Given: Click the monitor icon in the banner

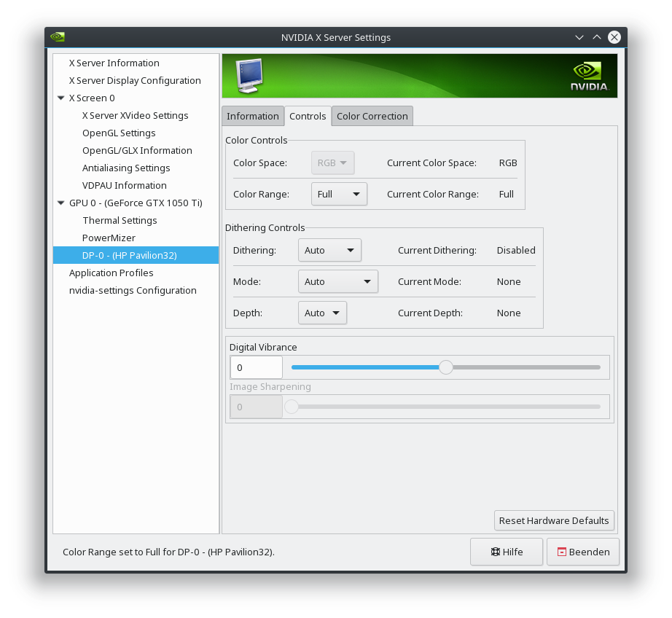Looking at the screenshot, I should pos(249,76).
